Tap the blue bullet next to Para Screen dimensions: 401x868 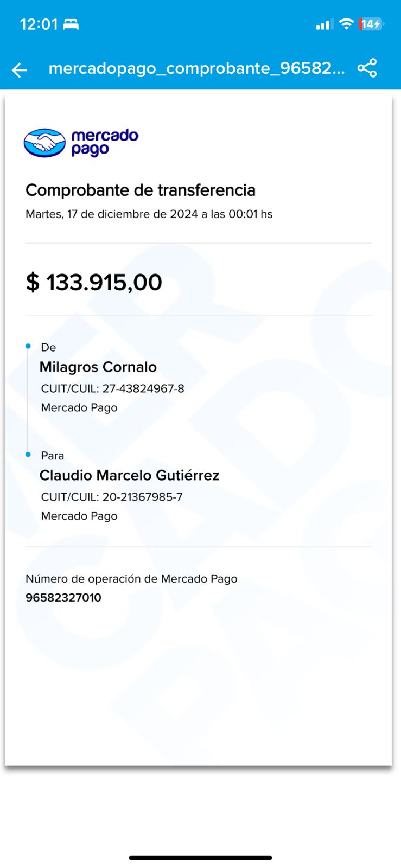(x=28, y=455)
